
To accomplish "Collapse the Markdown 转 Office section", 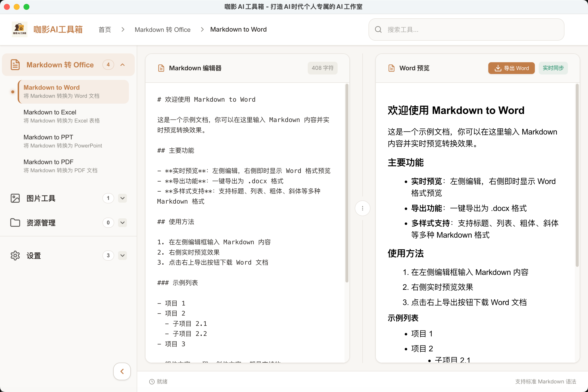I will 122,64.
